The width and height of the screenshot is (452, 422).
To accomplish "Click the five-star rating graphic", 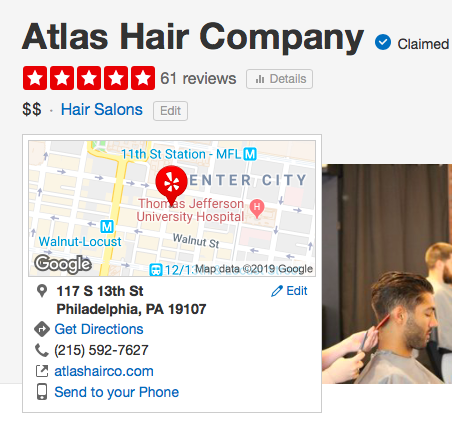I will point(89,78).
